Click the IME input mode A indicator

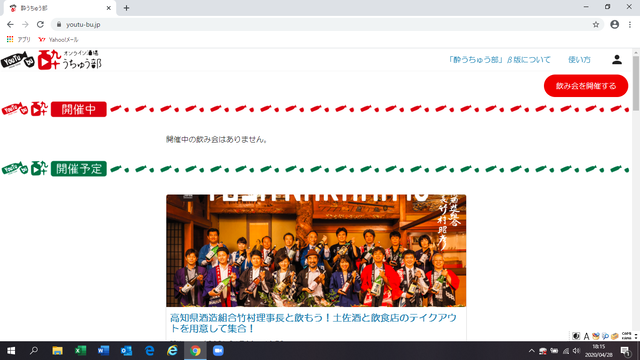pyautogui.click(x=586, y=336)
